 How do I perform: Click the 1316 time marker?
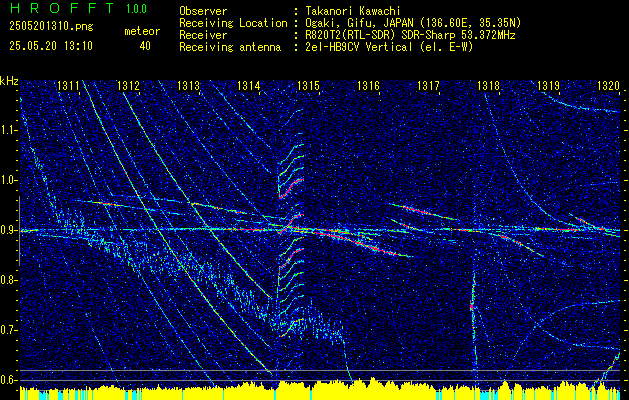pyautogui.click(x=369, y=86)
